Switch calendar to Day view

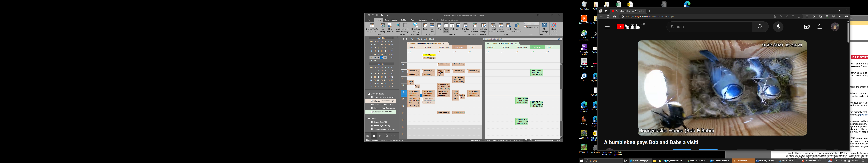pos(439,27)
